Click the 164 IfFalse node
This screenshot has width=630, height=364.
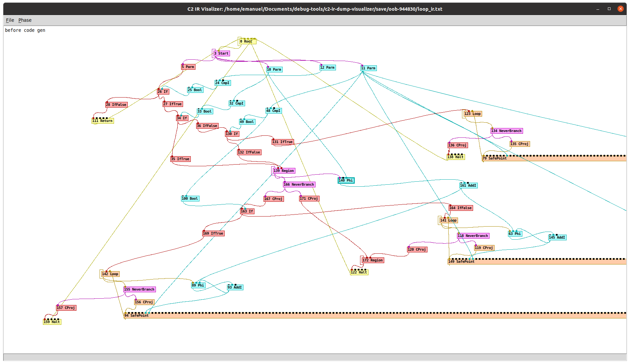point(461,208)
